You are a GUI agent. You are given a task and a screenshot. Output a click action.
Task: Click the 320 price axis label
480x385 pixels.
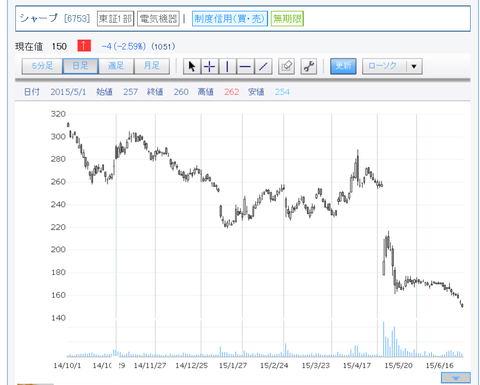58,114
